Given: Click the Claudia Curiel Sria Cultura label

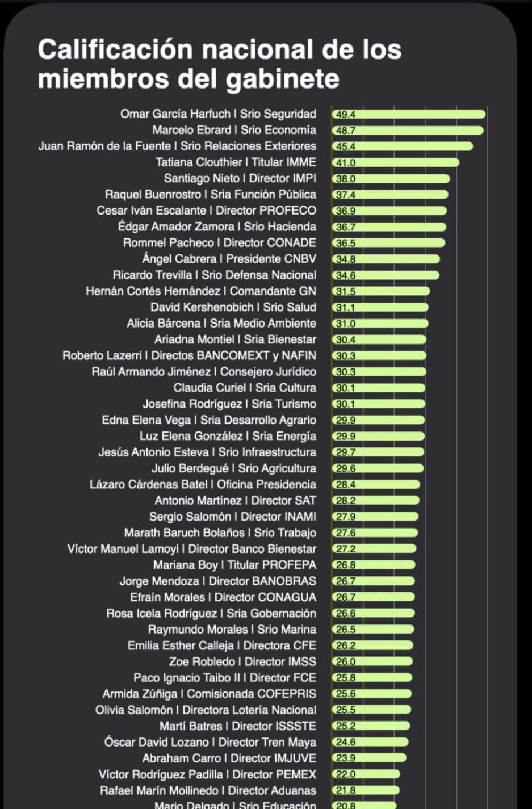Looking at the screenshot, I should point(245,388).
